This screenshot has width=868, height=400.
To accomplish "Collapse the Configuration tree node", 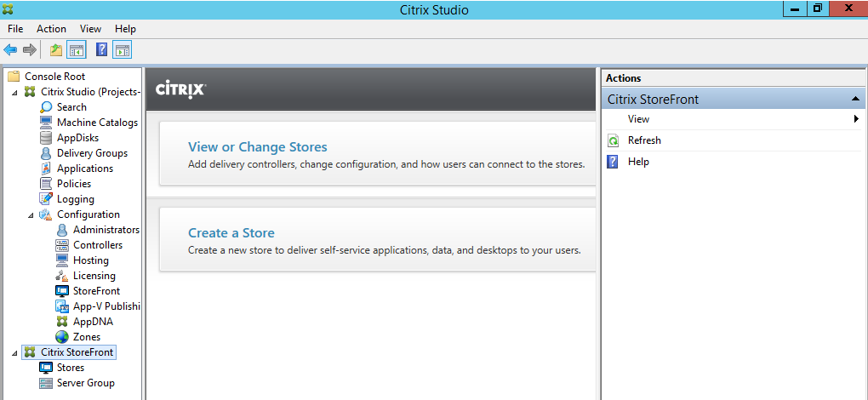I will click(31, 214).
